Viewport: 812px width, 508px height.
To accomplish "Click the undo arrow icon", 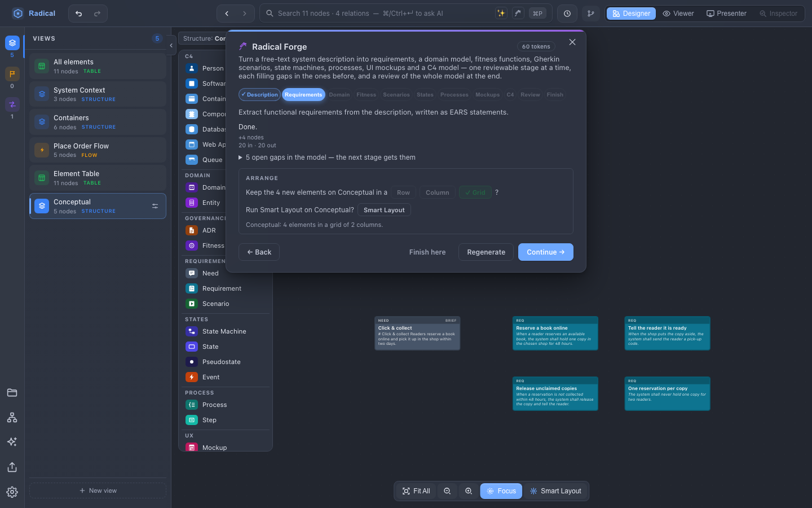I will 79,14.
